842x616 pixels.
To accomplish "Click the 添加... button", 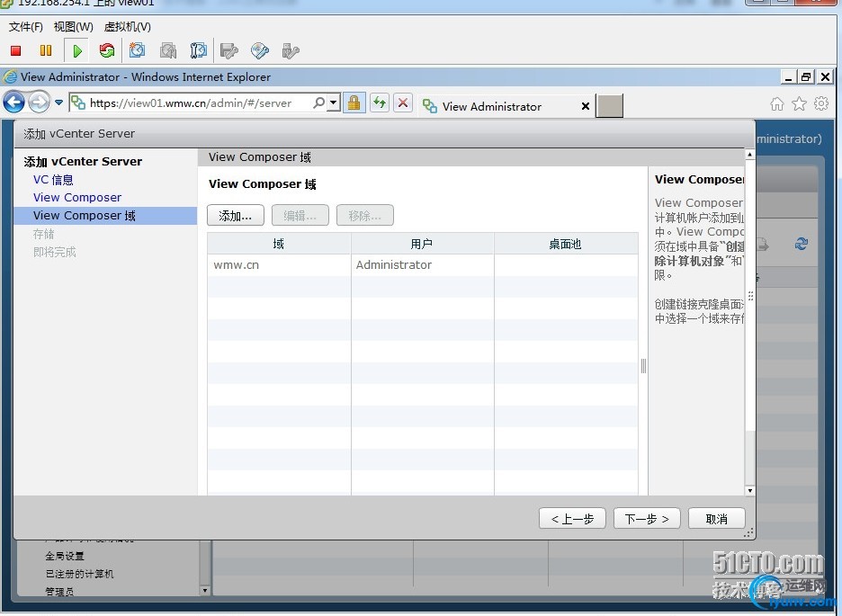I will [x=235, y=216].
